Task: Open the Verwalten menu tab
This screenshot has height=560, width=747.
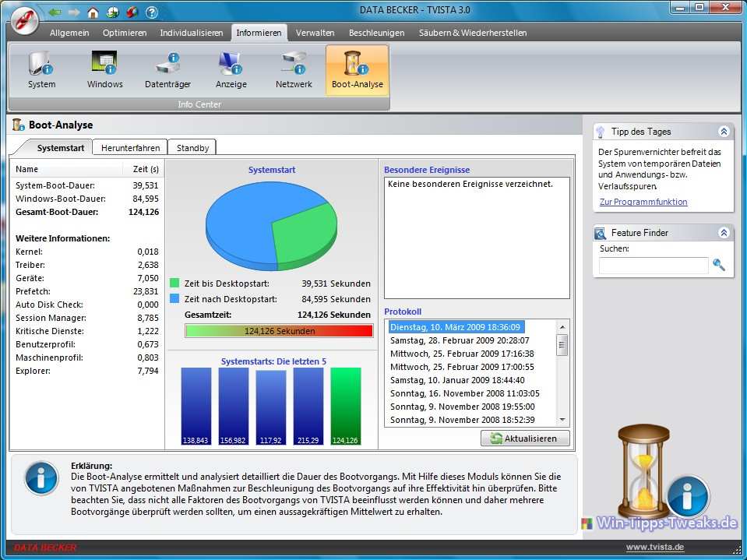Action: click(x=315, y=33)
